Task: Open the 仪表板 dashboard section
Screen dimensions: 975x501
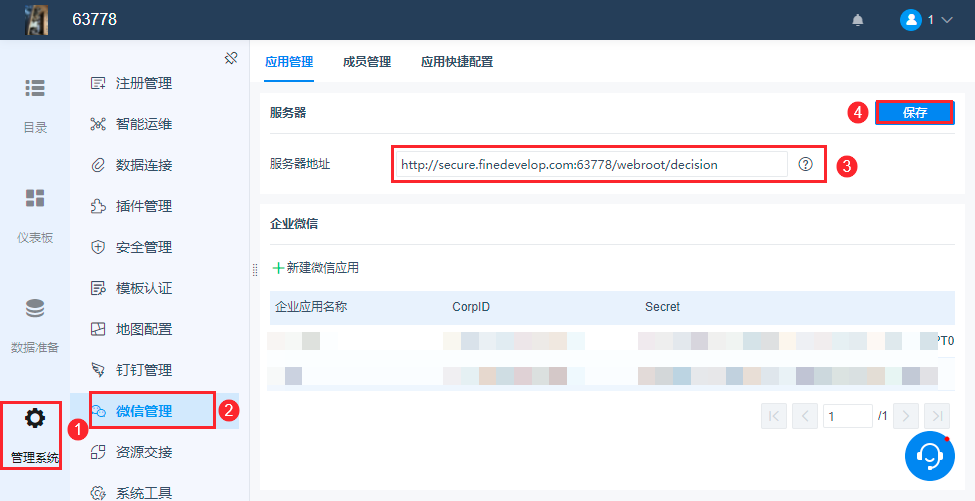Action: (35, 216)
